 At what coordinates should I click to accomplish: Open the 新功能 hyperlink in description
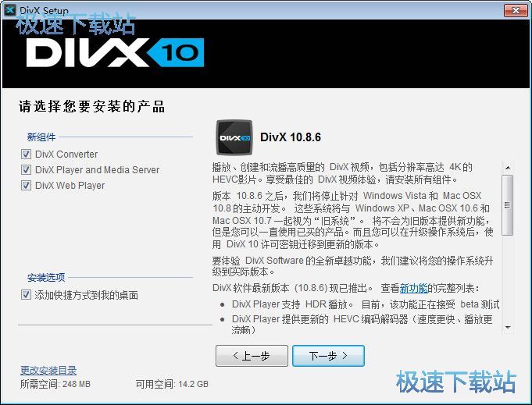tap(413, 289)
